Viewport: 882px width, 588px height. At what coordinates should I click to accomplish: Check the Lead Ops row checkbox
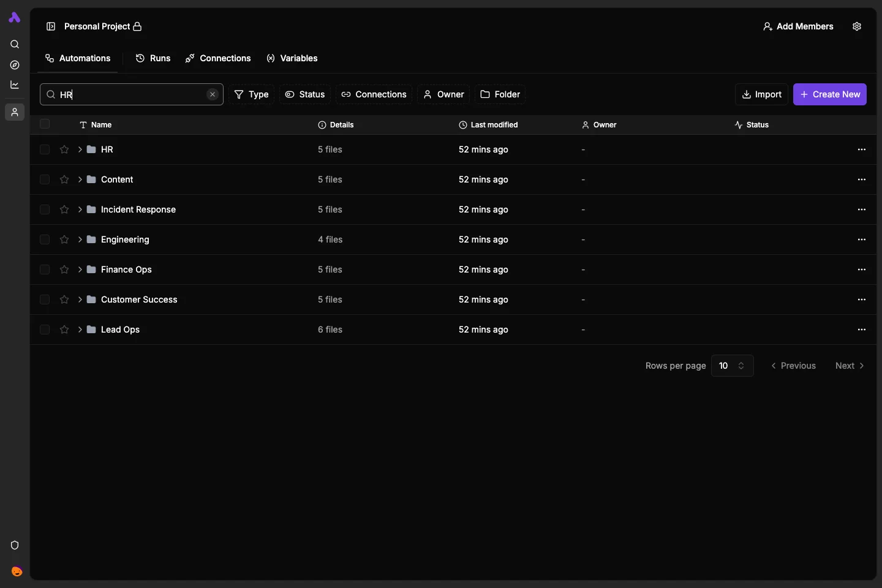[45, 330]
